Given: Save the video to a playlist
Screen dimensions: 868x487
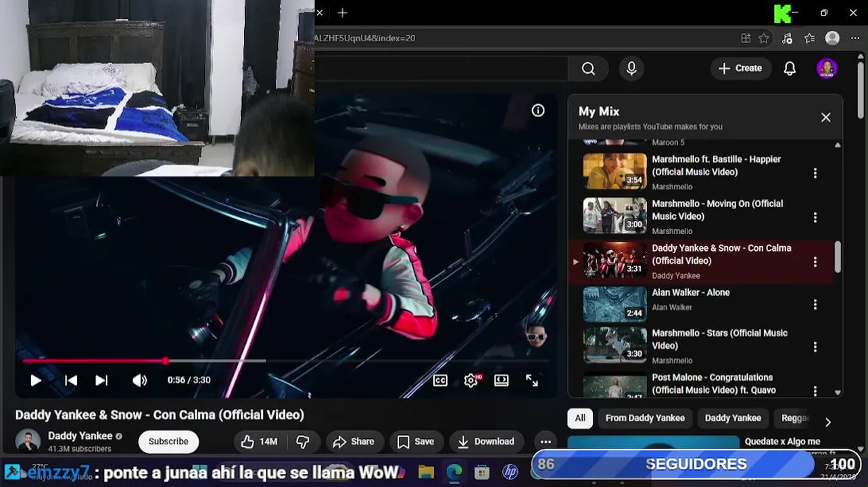Looking at the screenshot, I should [x=416, y=442].
